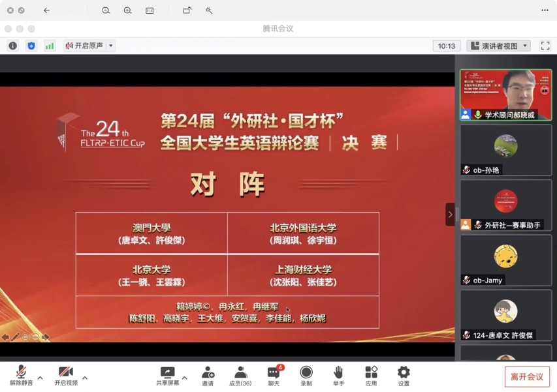The image size is (557, 392).
Task: Click the red 离开会议 button
Action: pos(527,376)
